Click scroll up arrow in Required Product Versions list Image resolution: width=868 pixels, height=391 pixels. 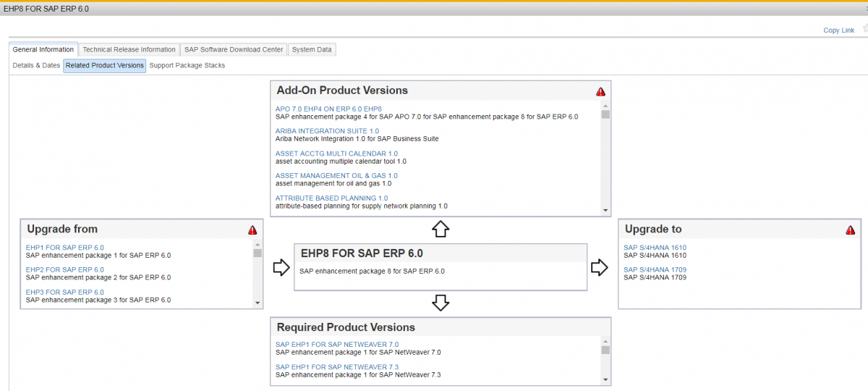(605, 342)
